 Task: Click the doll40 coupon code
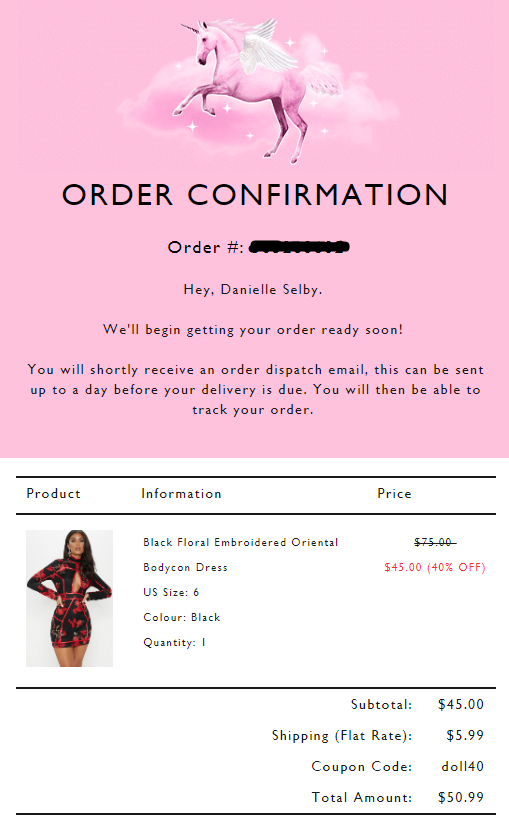point(462,766)
